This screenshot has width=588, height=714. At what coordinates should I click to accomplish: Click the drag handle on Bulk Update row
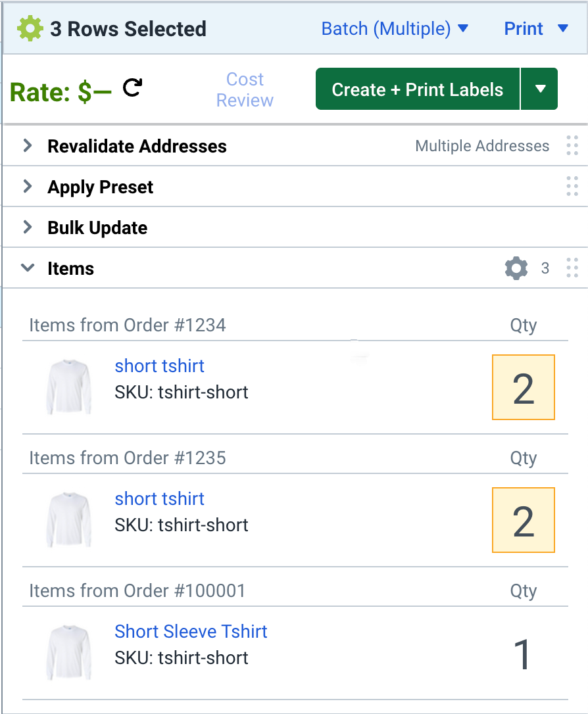click(572, 227)
